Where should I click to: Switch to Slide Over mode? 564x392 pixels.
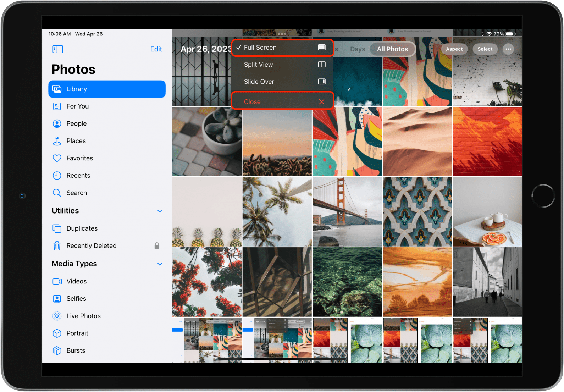[x=282, y=82]
